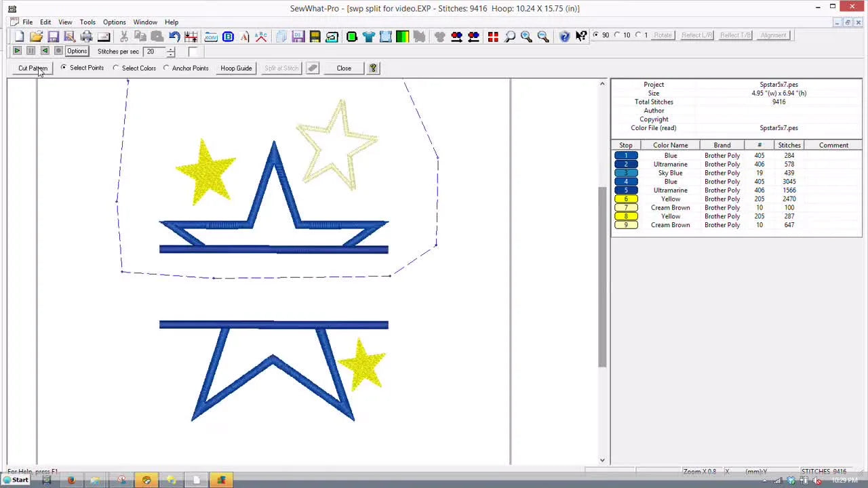The width and height of the screenshot is (868, 488).
Task: Toggle the checkbox beside Stitches per sec
Action: (193, 52)
